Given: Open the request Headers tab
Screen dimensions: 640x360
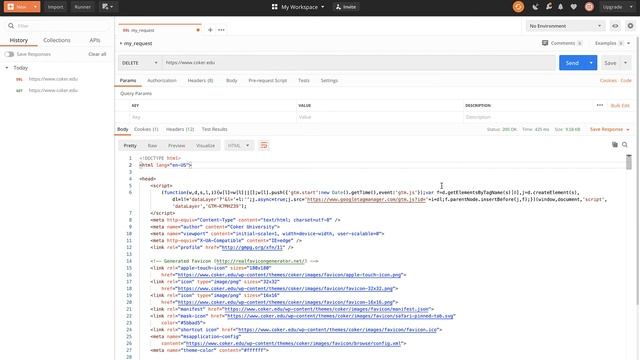Looking at the screenshot, I should (x=200, y=80).
